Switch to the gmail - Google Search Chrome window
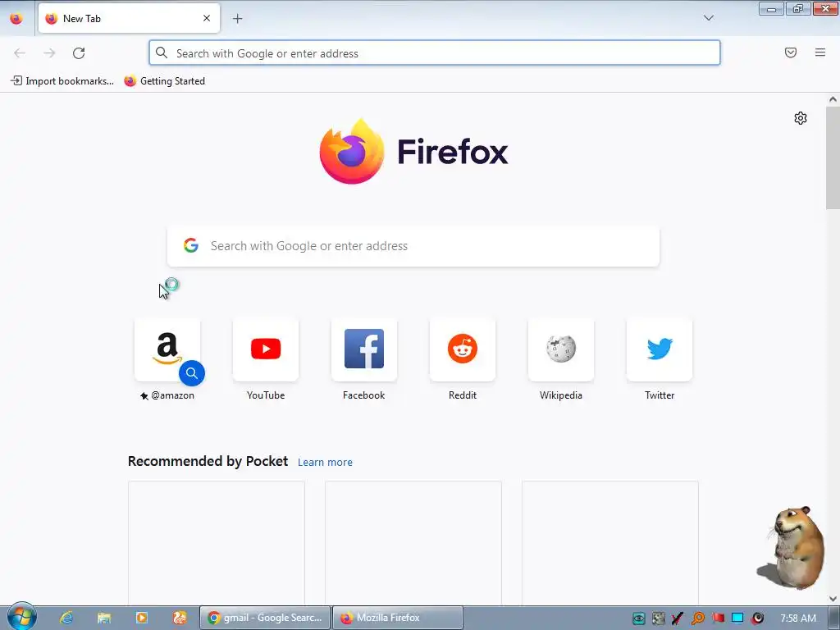Viewport: 840px width, 630px height. 265,618
